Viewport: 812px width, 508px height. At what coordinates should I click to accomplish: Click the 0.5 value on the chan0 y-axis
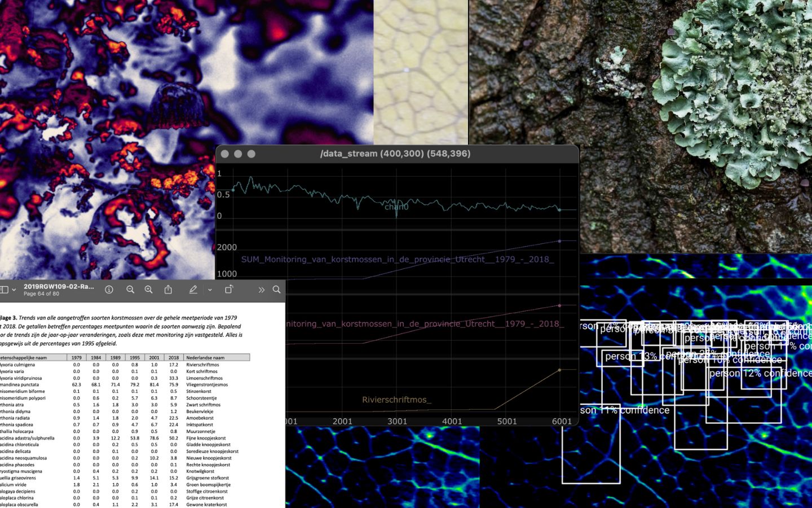pyautogui.click(x=223, y=195)
